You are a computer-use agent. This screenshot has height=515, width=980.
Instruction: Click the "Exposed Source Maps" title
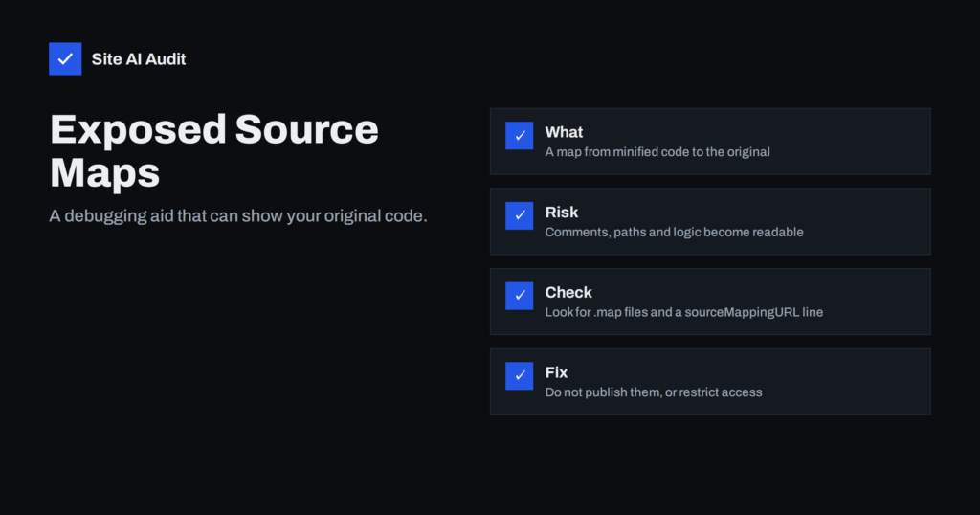coord(214,150)
